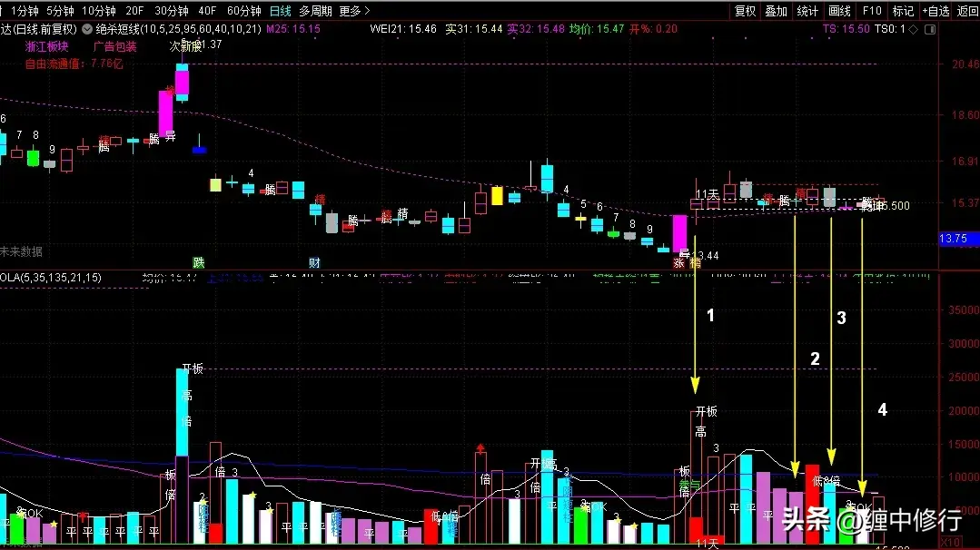Click the 叠加 overlay button
Image resolution: width=980 pixels, height=550 pixels.
[777, 11]
